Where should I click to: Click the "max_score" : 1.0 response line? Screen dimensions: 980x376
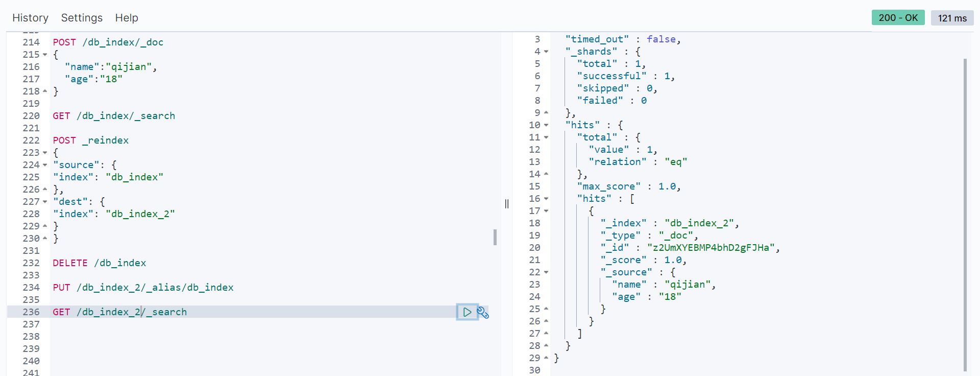pos(629,186)
